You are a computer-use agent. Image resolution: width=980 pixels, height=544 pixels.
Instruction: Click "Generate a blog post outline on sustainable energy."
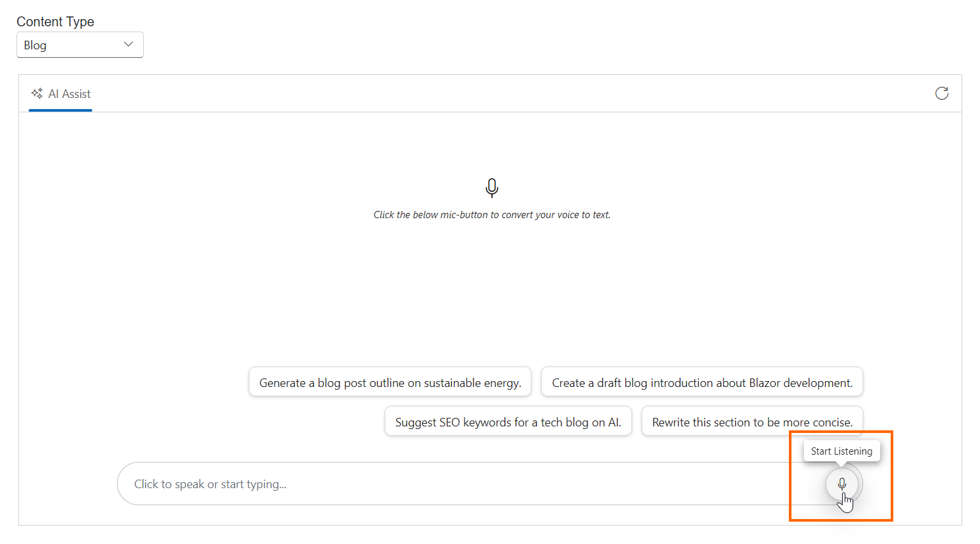390,382
